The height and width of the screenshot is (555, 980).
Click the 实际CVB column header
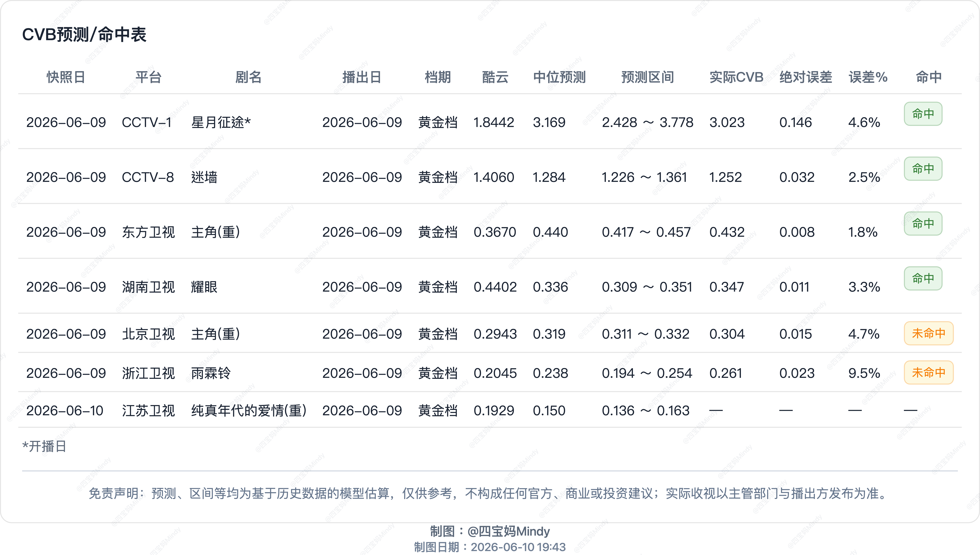tap(736, 77)
